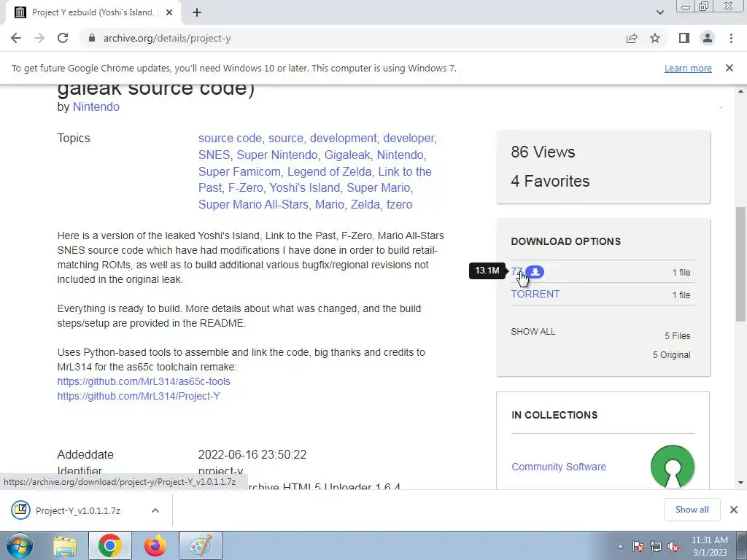Switch to Chrome in the taskbar
This screenshot has width=747, height=560.
(x=109, y=545)
